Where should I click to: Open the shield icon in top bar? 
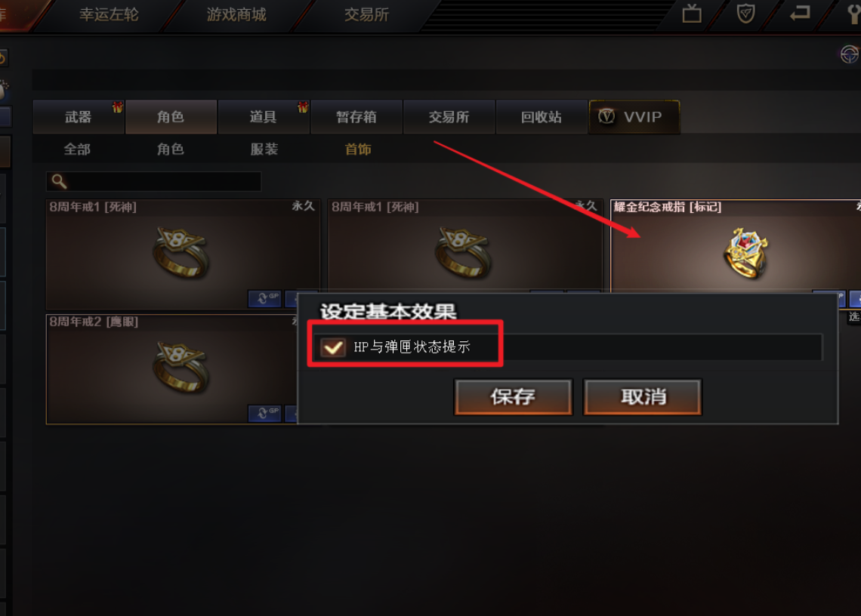pyautogui.click(x=745, y=13)
